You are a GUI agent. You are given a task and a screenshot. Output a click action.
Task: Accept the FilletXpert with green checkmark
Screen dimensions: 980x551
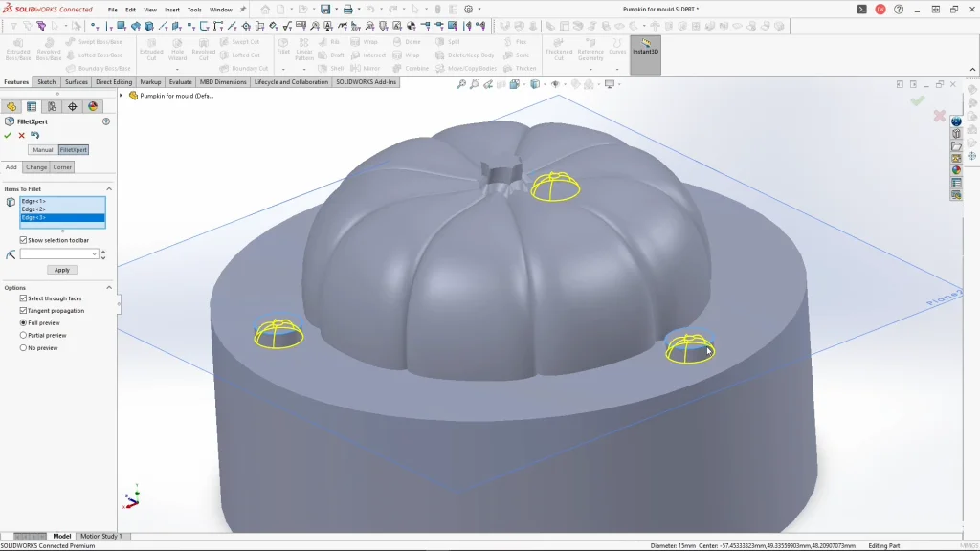pyautogui.click(x=8, y=135)
